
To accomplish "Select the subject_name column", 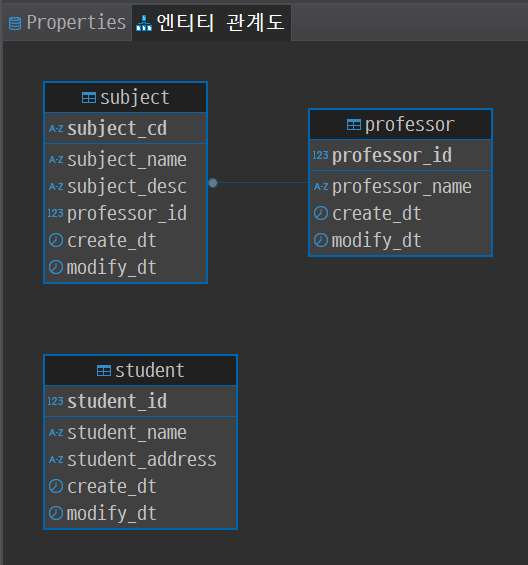I will (x=125, y=159).
